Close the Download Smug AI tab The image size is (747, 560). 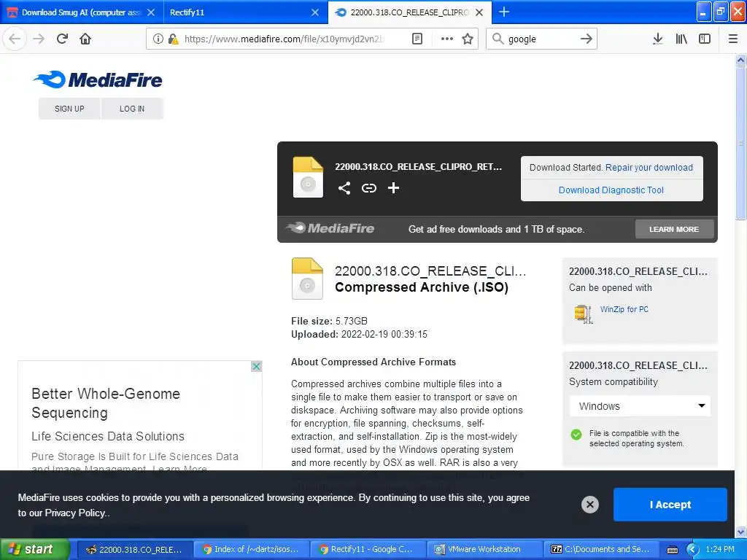pos(151,12)
